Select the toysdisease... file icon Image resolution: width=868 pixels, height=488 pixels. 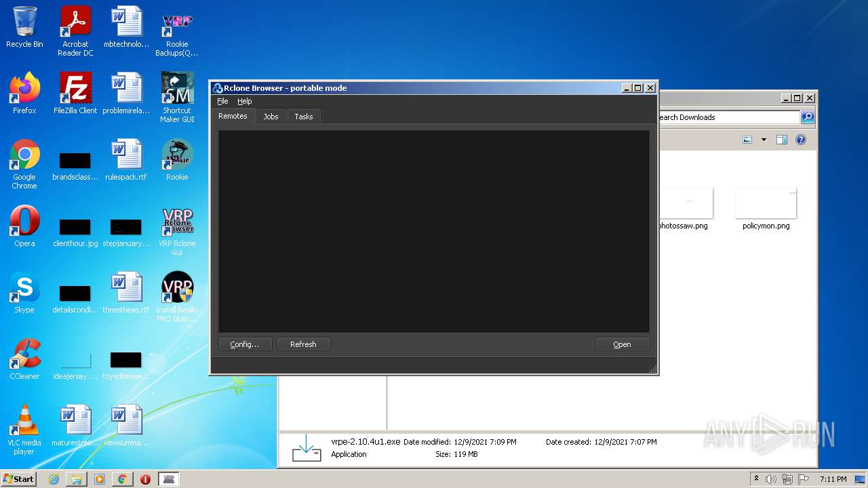(126, 365)
